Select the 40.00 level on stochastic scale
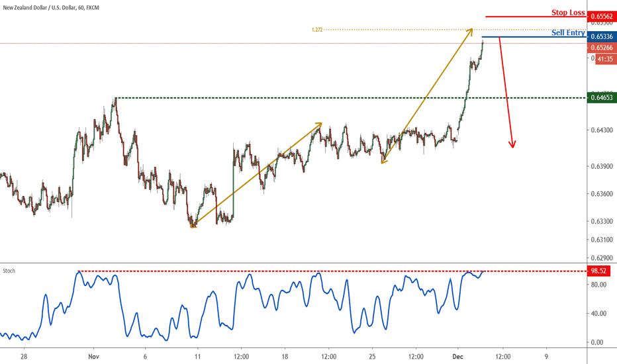This screenshot has height=364, width=617. pos(598,314)
